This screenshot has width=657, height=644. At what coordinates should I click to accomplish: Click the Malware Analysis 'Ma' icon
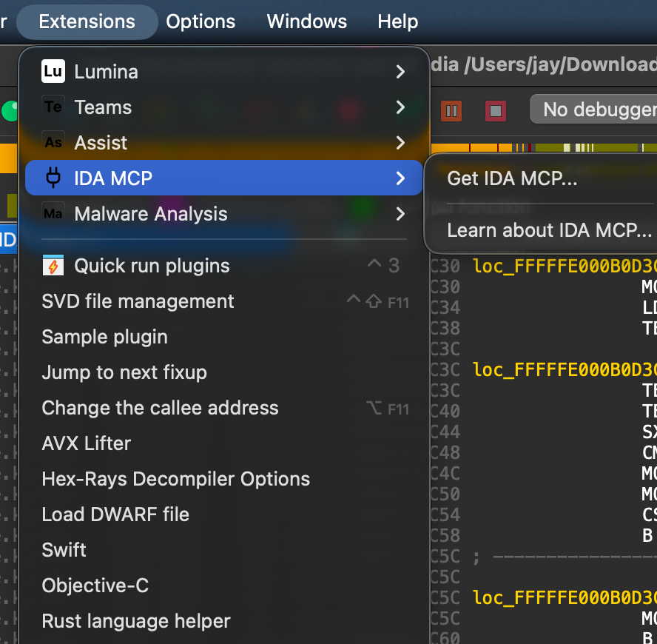[x=53, y=213]
